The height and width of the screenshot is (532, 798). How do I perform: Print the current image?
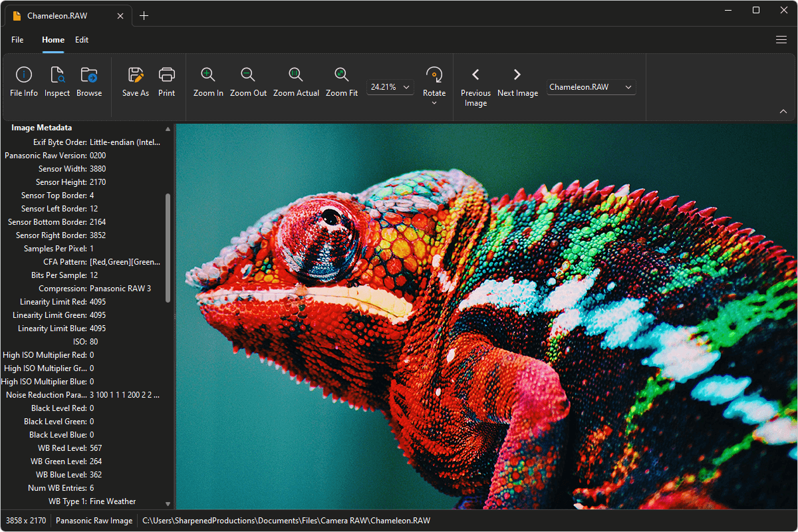[166, 81]
